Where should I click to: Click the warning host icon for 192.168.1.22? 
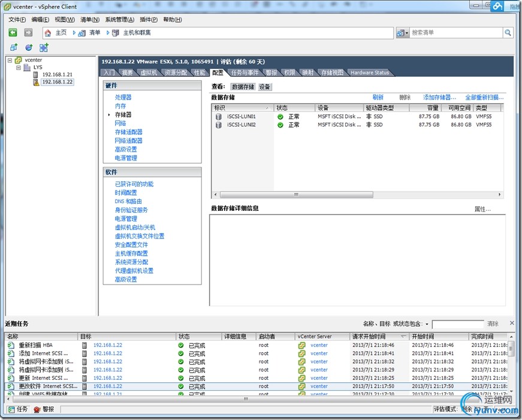[36, 82]
